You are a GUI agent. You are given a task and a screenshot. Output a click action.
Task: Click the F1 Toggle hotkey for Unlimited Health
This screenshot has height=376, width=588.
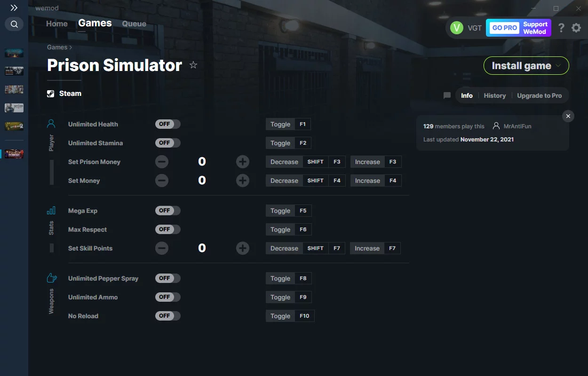(x=288, y=124)
